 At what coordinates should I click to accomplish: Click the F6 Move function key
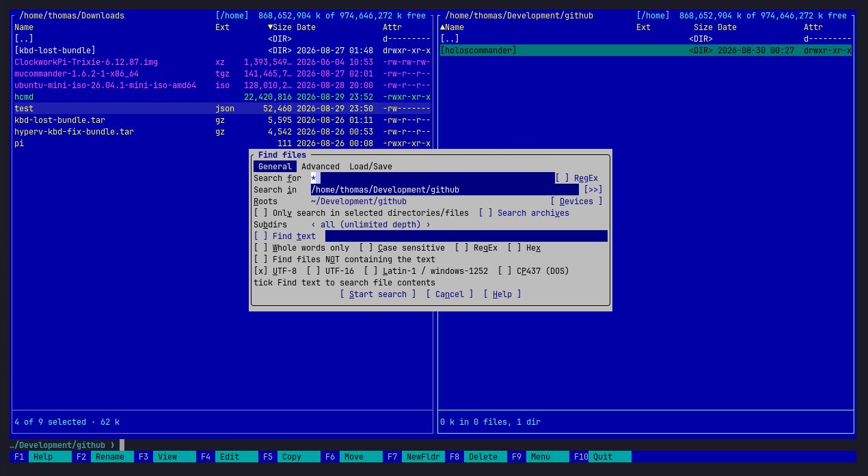coord(351,457)
